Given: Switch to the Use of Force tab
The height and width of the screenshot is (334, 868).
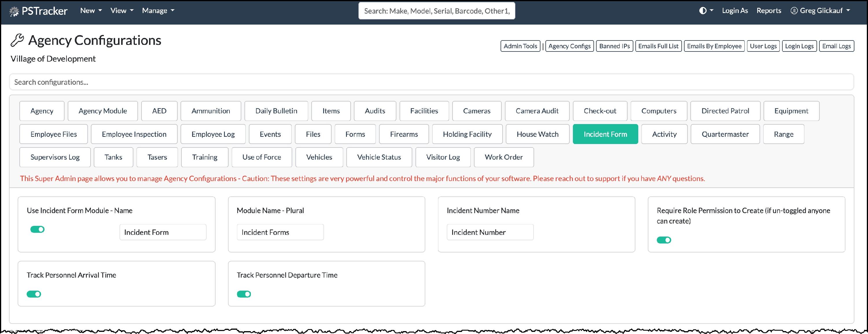Looking at the screenshot, I should (x=262, y=157).
